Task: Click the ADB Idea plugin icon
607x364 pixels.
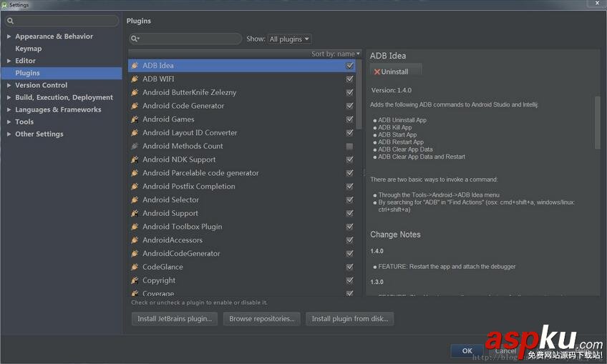Action: pos(135,65)
